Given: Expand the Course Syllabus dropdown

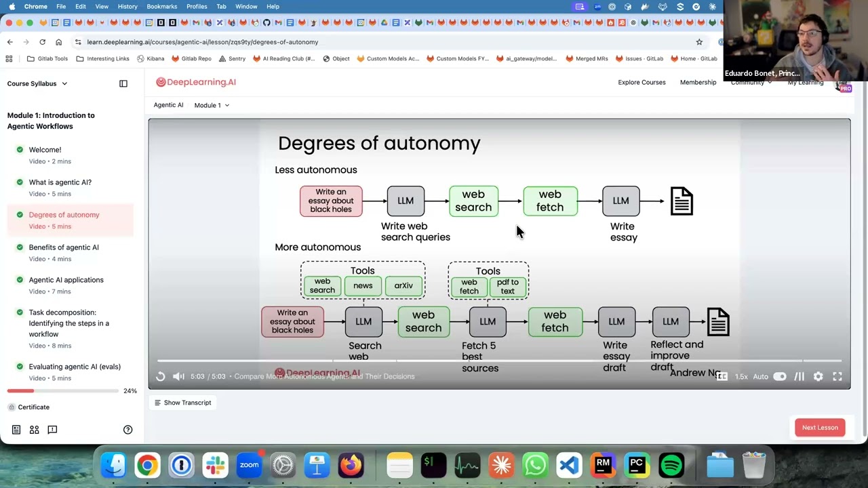Looking at the screenshot, I should pyautogui.click(x=37, y=83).
